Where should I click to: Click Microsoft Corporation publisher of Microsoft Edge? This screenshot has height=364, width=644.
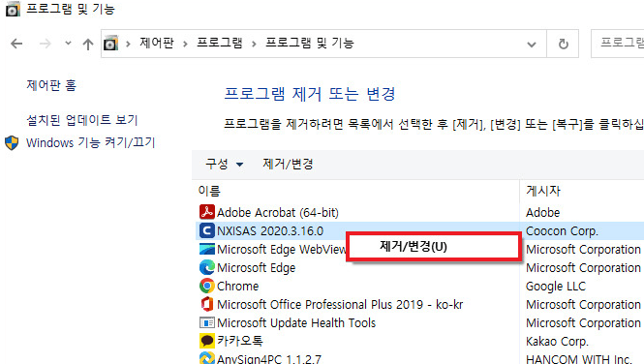pos(583,267)
